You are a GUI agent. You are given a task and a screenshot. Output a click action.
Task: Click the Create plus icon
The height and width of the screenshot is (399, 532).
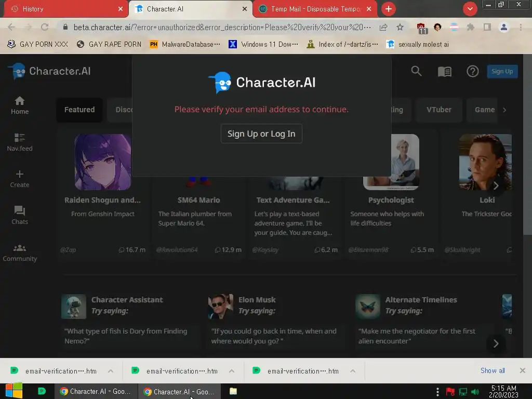(x=20, y=174)
